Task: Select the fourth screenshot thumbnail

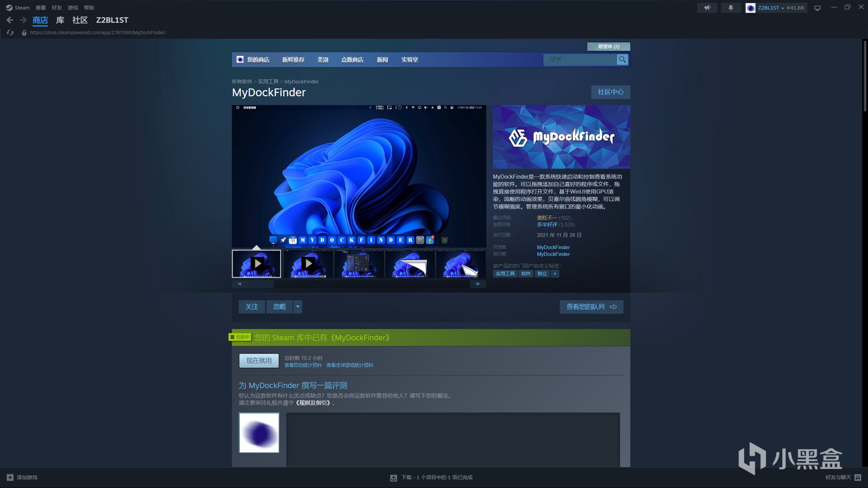Action: (410, 263)
